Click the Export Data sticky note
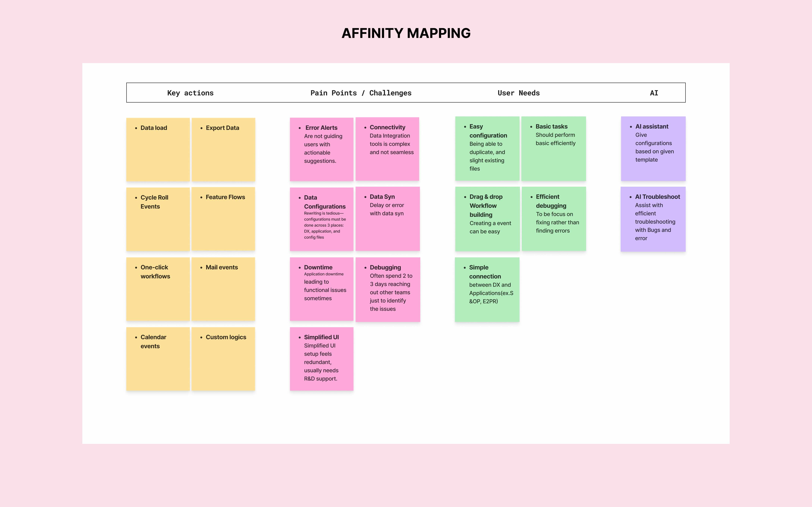Screen dimensions: 812x507 [x=223, y=149]
